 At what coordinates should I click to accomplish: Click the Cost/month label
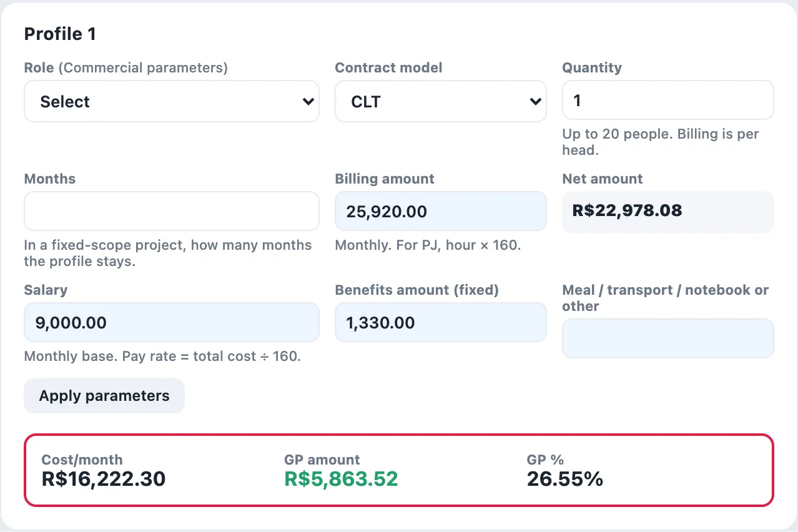coord(82,460)
